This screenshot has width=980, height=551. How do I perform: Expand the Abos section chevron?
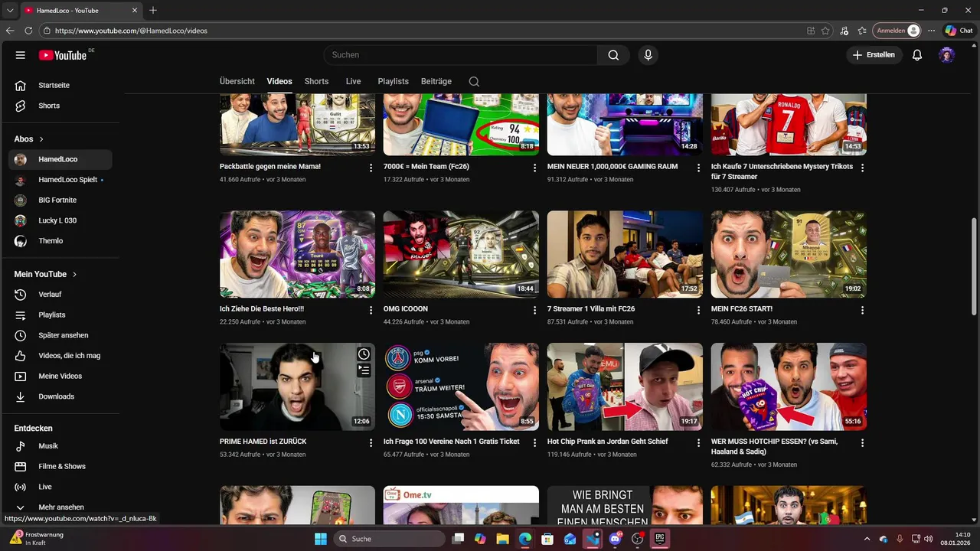(x=41, y=139)
